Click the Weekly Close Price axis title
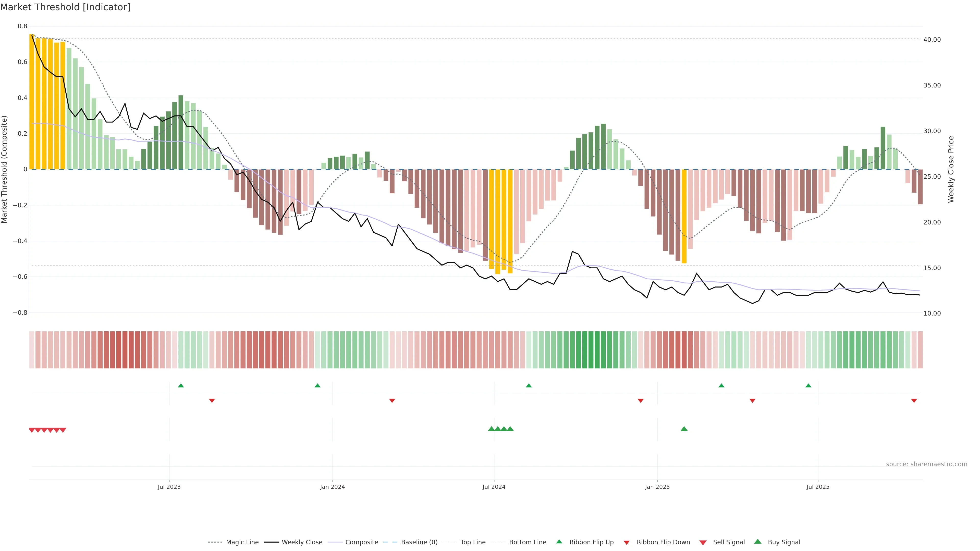This screenshot has width=980, height=551. [x=951, y=169]
